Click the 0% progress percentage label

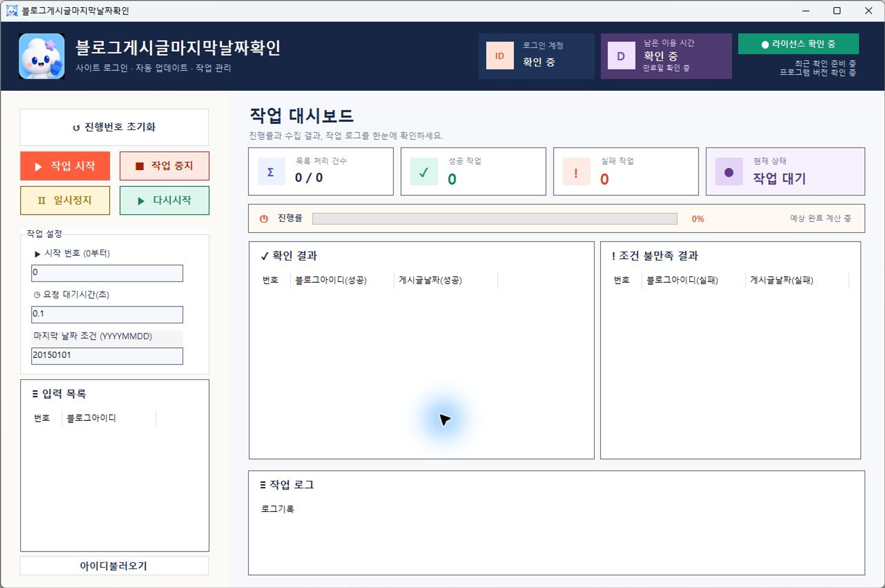pos(698,219)
